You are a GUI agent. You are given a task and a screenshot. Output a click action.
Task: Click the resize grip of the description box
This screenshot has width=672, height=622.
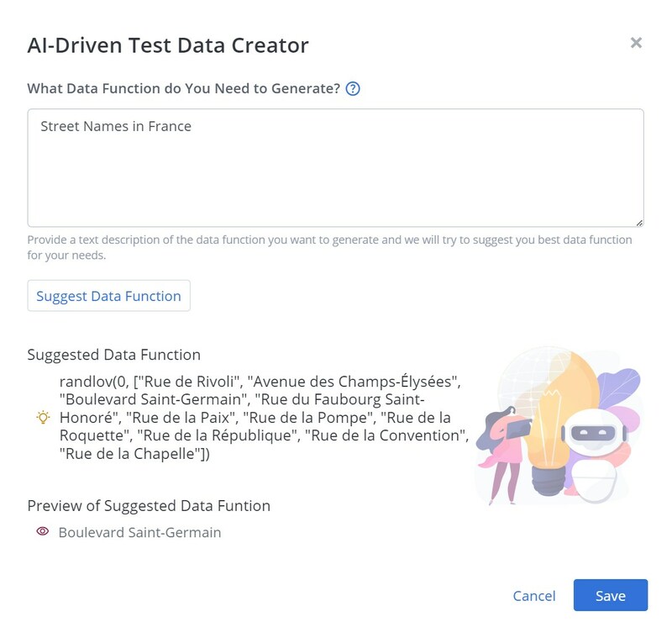point(638,220)
